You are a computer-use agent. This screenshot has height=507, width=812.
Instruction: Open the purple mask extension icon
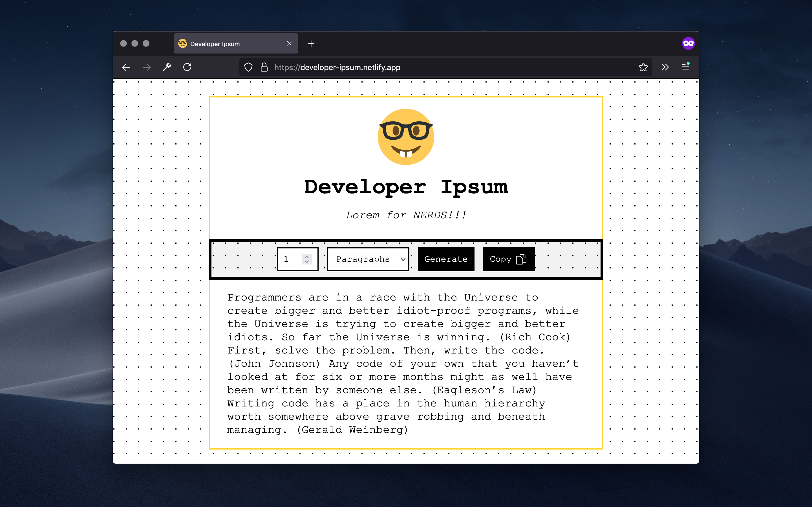[x=689, y=43]
